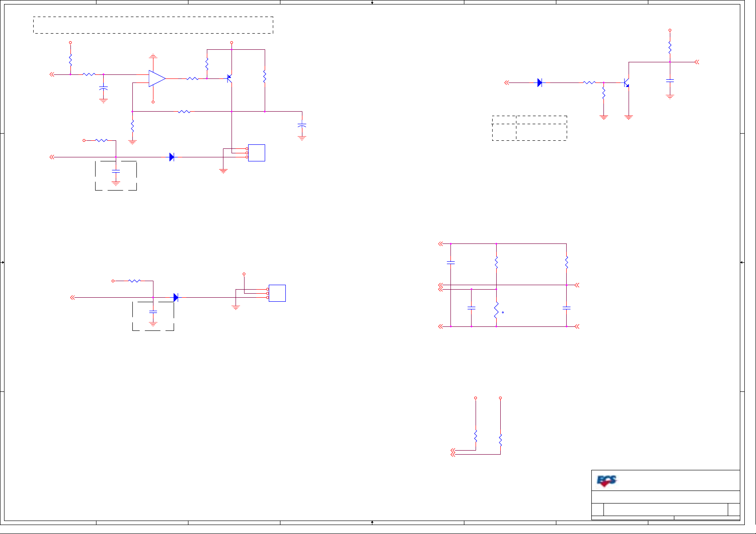Select the PNP transistor after the op-amp
Image resolution: width=756 pixels, height=534 pixels.
point(229,78)
